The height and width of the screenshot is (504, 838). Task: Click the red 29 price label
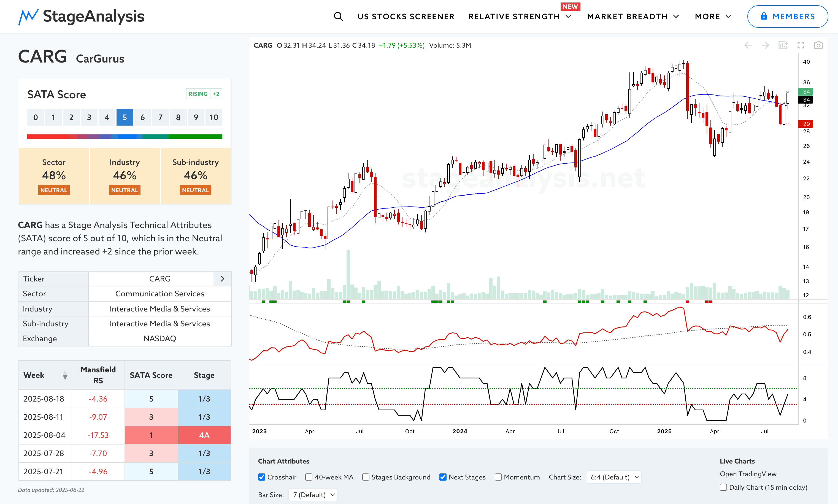coord(806,124)
